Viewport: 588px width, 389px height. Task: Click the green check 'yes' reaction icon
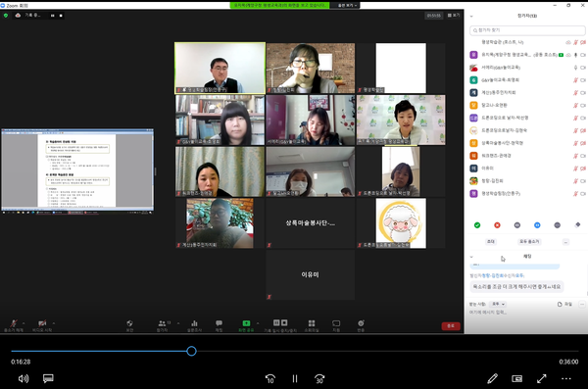pos(477,225)
